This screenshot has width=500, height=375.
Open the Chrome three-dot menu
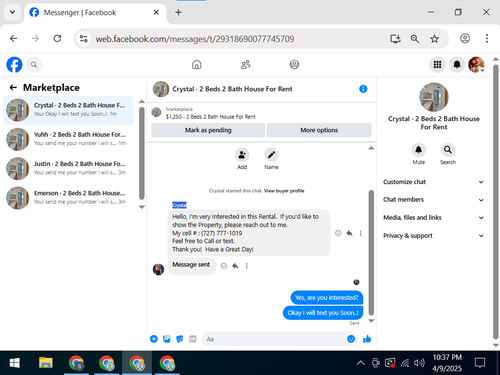coord(487,39)
